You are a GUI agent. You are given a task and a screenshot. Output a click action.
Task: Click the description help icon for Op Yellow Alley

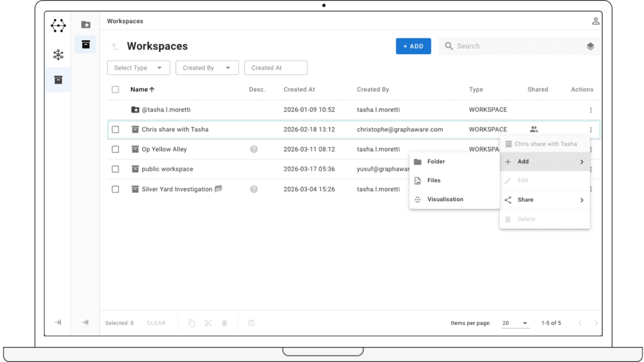254,150
